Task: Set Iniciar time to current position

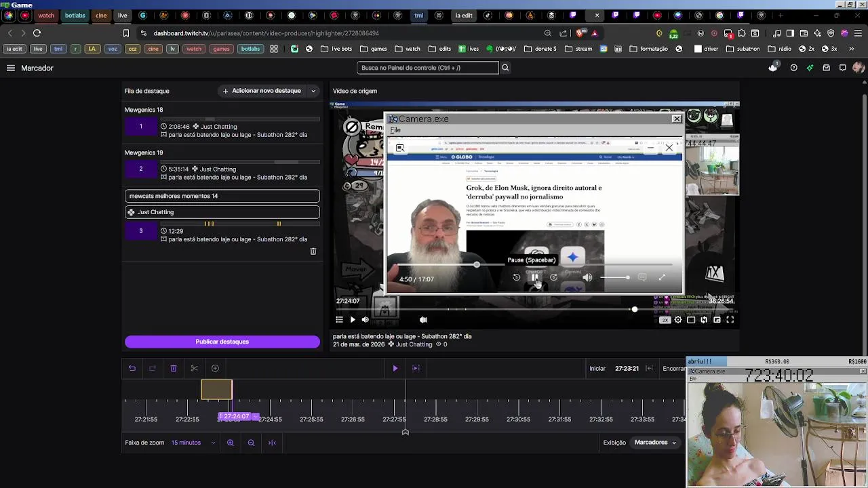Action: coord(649,368)
